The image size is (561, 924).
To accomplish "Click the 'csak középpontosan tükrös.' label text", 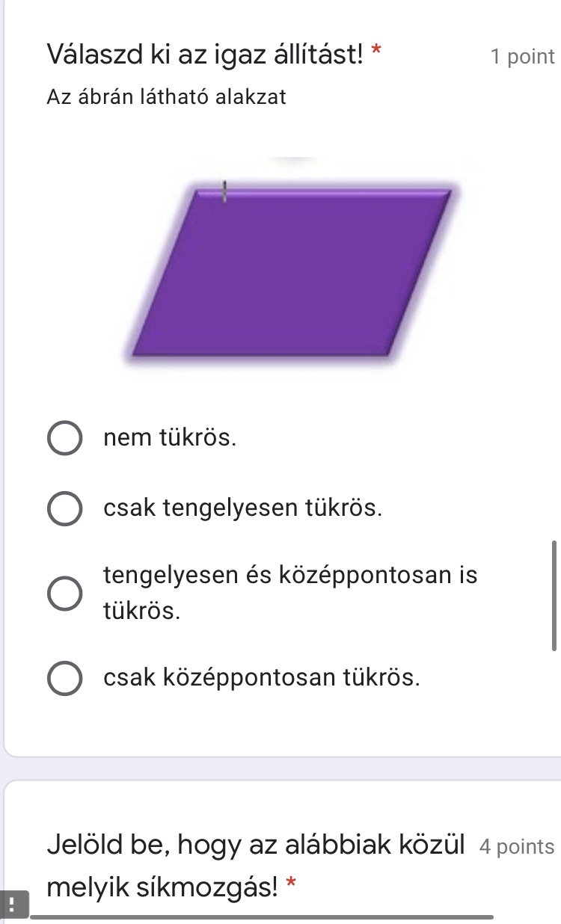I will 262,677.
